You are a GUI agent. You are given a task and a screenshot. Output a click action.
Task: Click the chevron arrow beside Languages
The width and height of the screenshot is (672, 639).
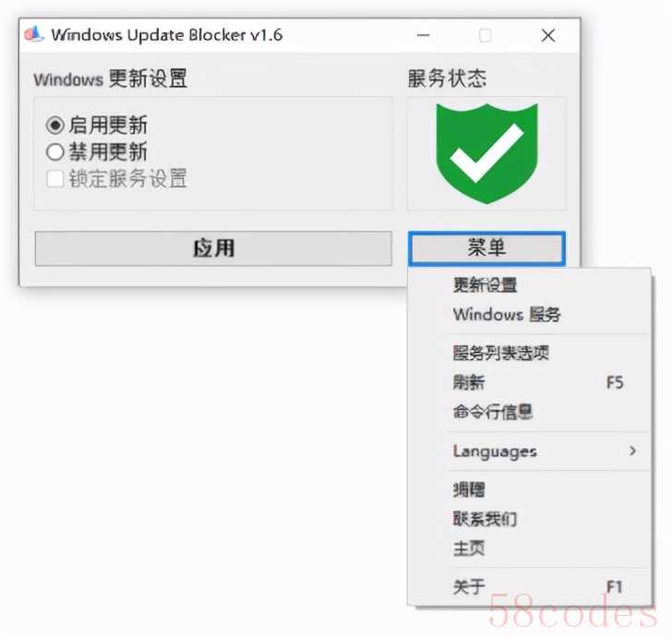point(632,451)
